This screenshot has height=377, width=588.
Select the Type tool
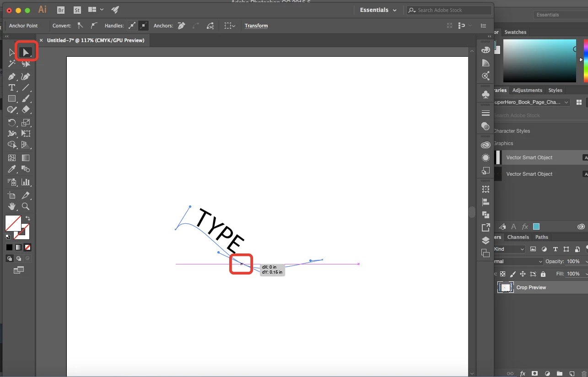pos(12,87)
